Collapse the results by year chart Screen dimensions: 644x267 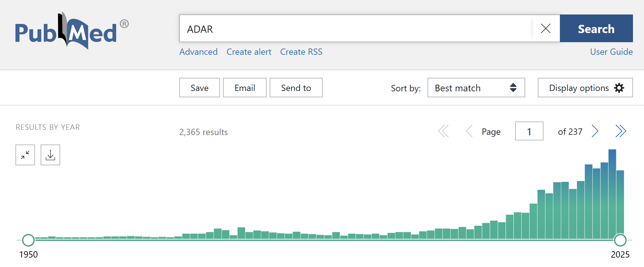tap(25, 155)
